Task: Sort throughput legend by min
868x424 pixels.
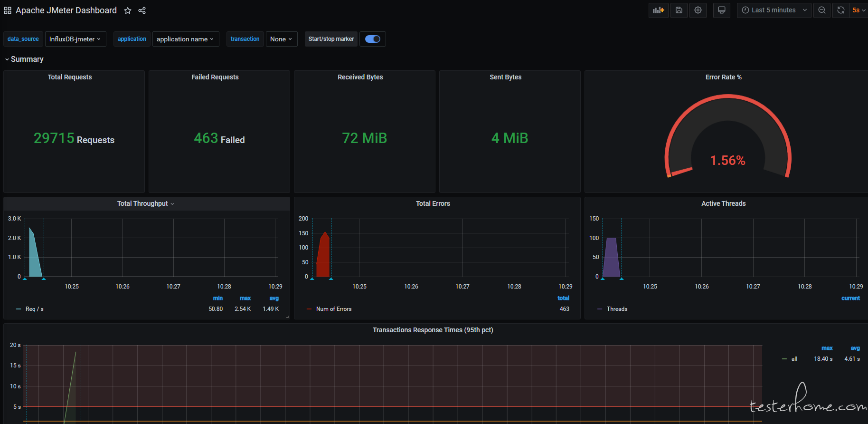Action: 218,298
